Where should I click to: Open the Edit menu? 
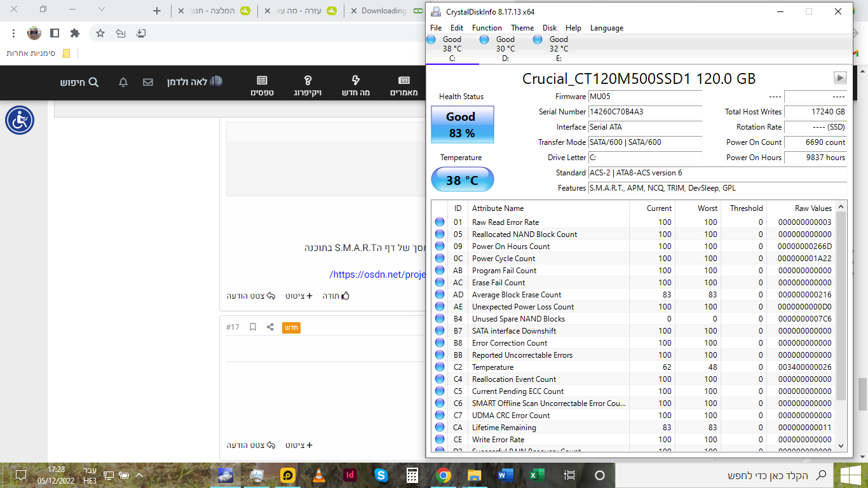(457, 28)
